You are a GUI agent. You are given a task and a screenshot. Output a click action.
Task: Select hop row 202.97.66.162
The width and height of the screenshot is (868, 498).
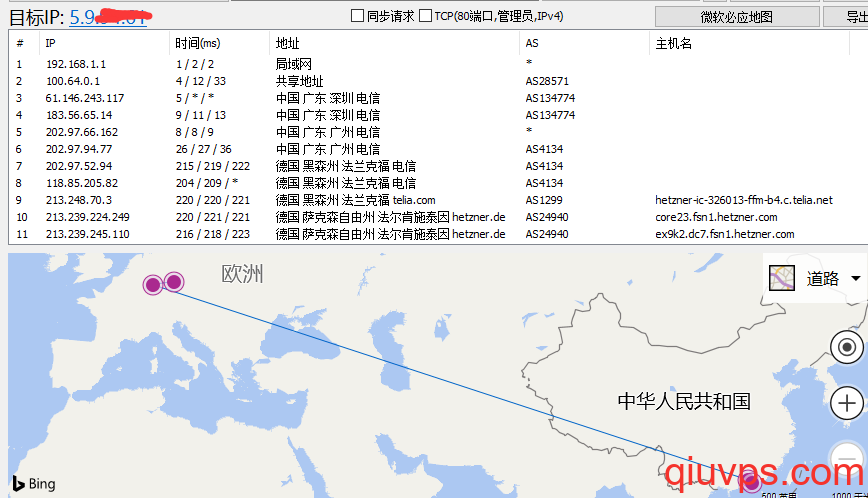pyautogui.click(x=438, y=132)
